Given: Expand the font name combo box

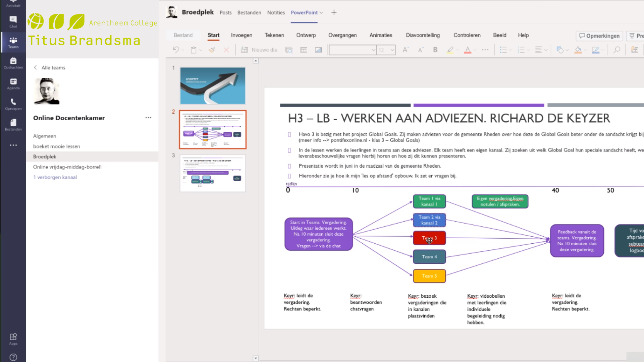Looking at the screenshot, I should (373, 50).
